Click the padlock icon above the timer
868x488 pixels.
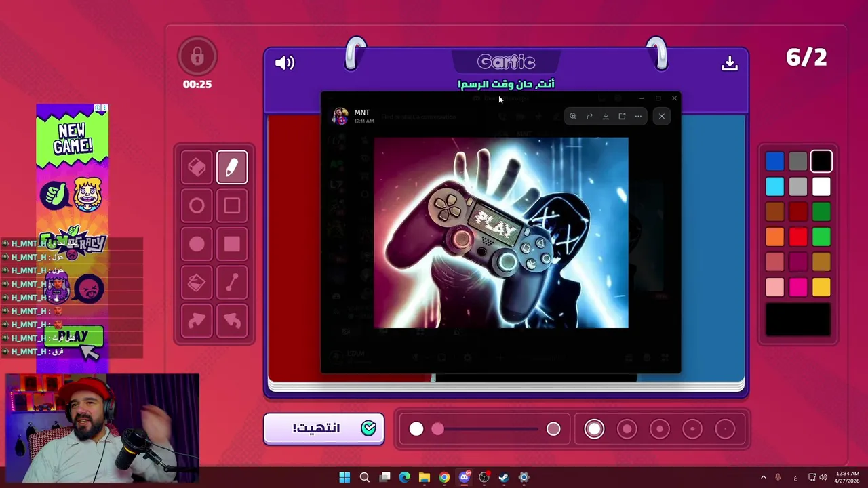coord(197,57)
